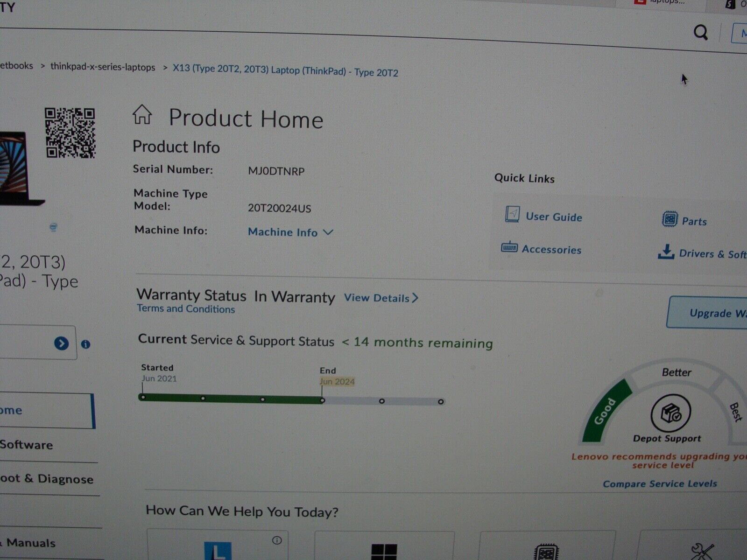The width and height of the screenshot is (747, 560).
Task: Click the model 20T20024US text
Action: [x=279, y=208]
